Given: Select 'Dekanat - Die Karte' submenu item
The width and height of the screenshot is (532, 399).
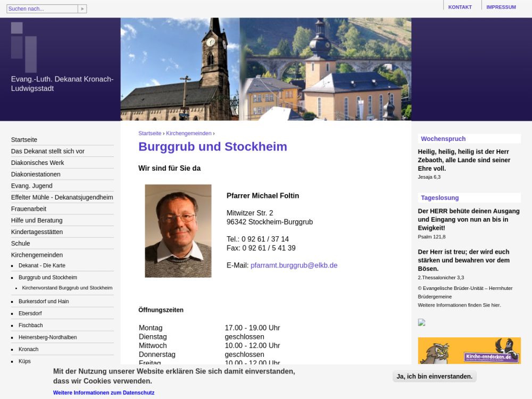Looking at the screenshot, I should point(42,265).
